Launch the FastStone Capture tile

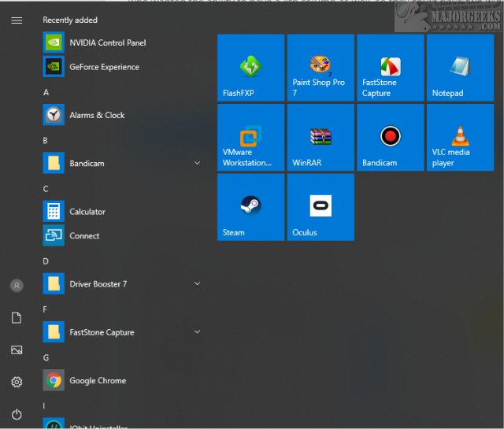click(x=390, y=68)
